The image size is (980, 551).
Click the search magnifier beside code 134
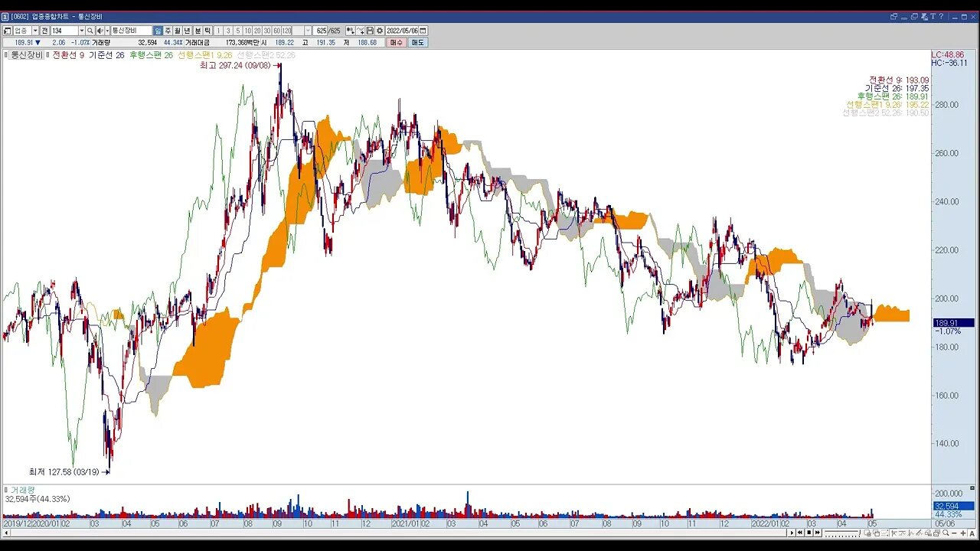(90, 31)
